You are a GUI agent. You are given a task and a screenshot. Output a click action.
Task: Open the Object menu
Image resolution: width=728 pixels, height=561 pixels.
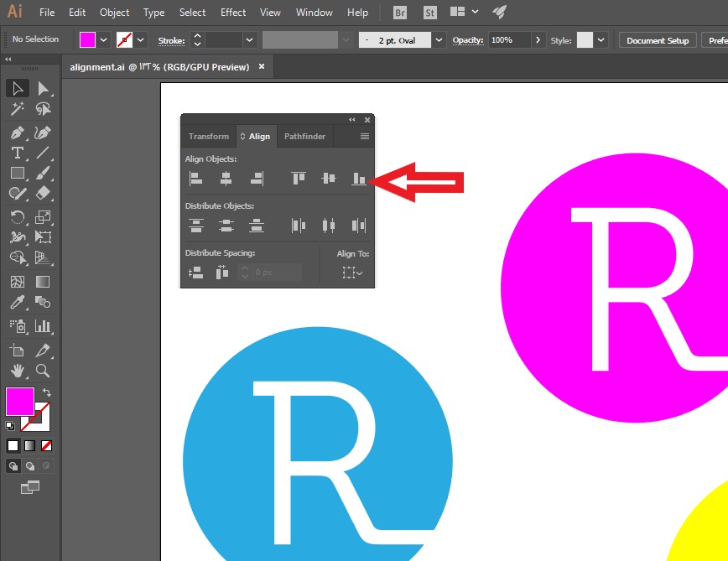114,13
